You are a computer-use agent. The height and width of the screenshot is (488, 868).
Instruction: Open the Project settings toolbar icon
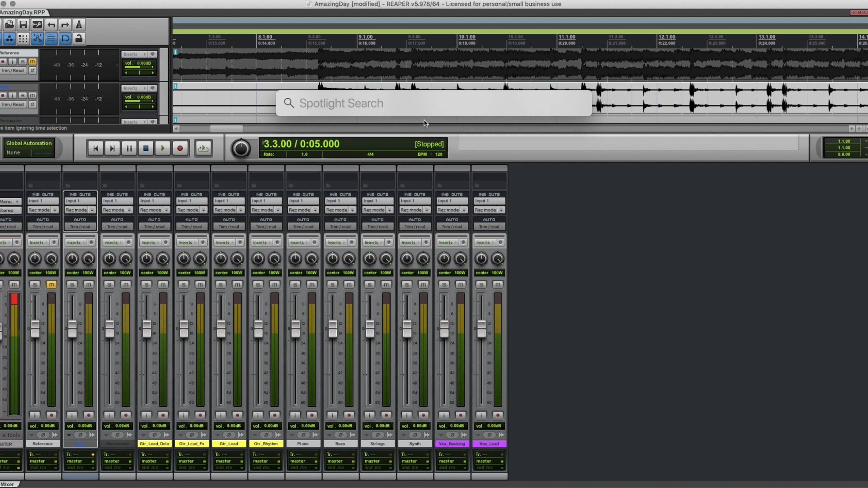click(37, 25)
